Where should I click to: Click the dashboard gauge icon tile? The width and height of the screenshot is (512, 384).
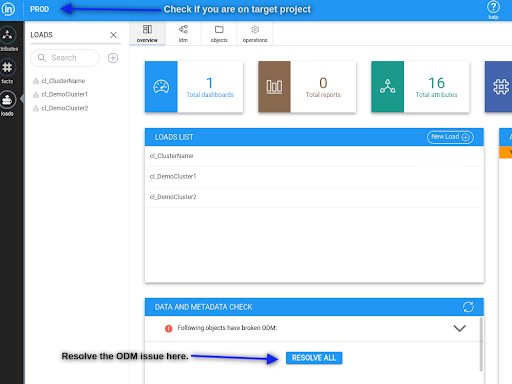click(161, 87)
